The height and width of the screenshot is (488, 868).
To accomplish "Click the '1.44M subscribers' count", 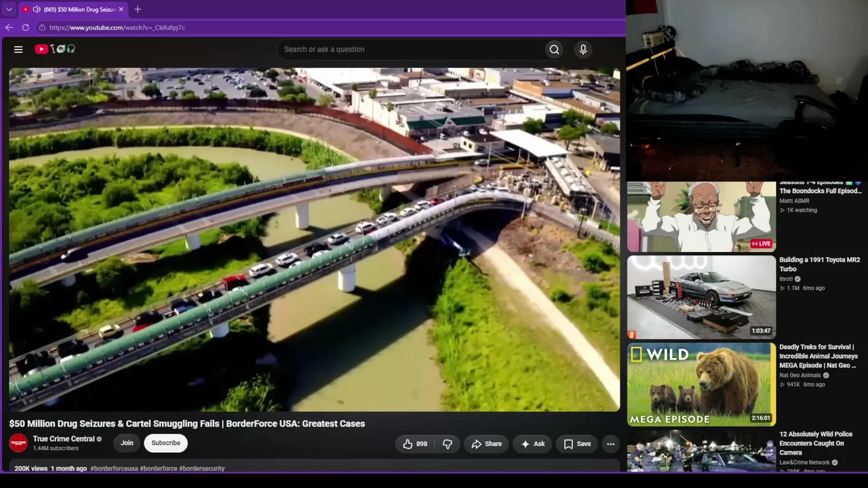I will click(56, 449).
